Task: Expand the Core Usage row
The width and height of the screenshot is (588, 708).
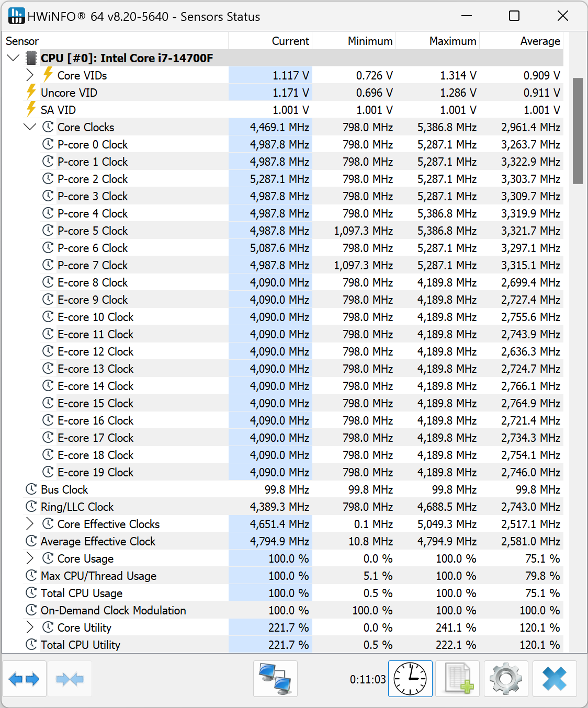Action: [30, 558]
